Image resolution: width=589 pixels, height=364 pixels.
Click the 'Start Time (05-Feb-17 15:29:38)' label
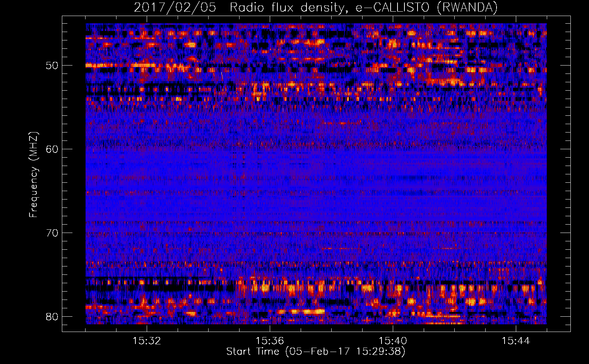316,352
